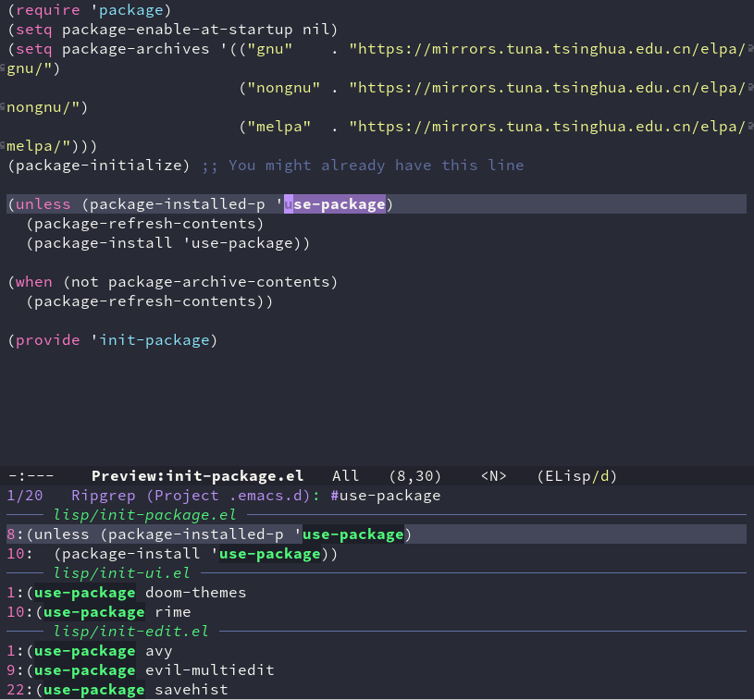Place cursor on highlighted use-package symbol
The width and height of the screenshot is (754, 700).
(x=335, y=204)
